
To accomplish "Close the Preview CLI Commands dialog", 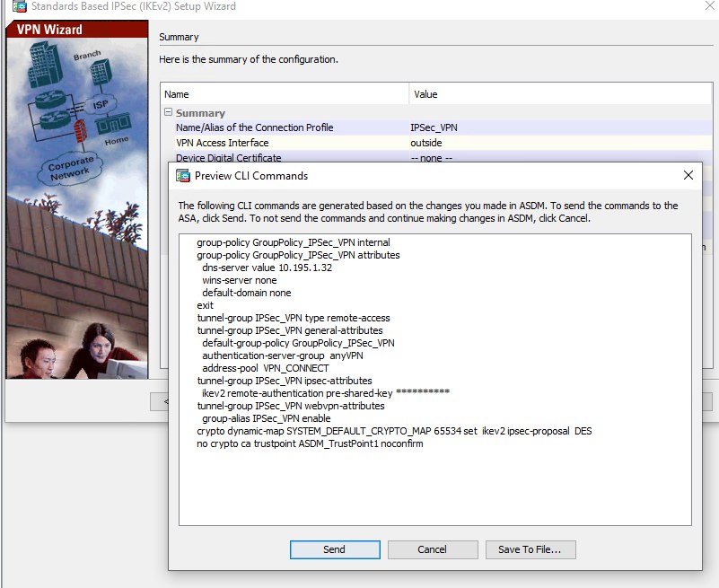I will [688, 175].
